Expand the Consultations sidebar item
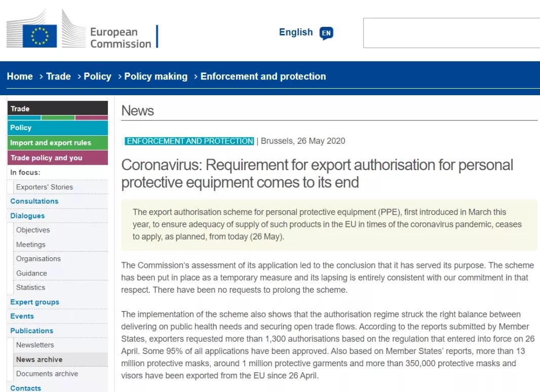Viewport: 540px width, 392px height. (x=34, y=201)
